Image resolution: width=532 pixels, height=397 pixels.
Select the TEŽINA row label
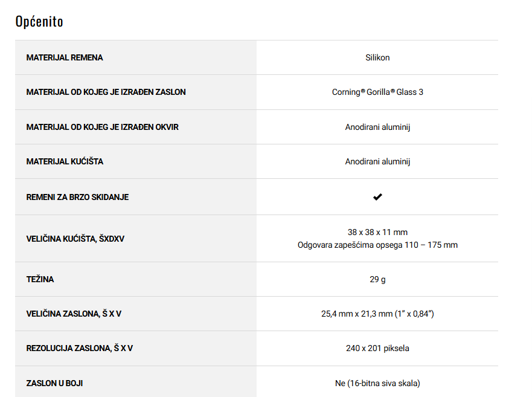point(40,279)
